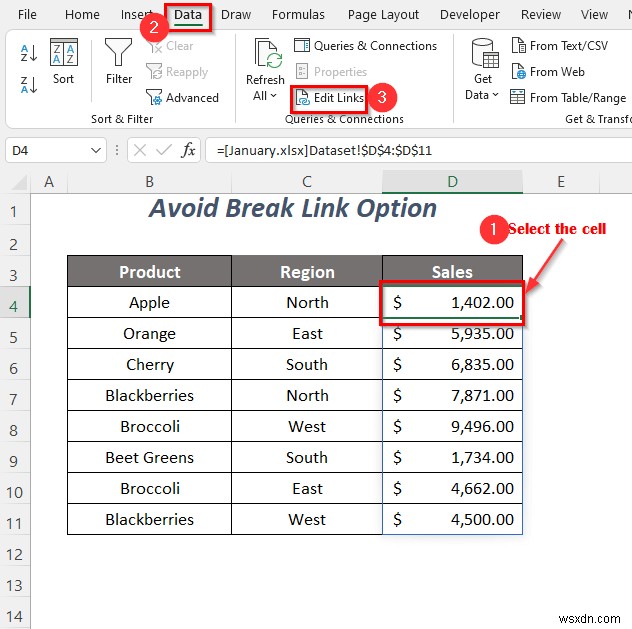
Task: Select row 1 header
Action: (15, 211)
